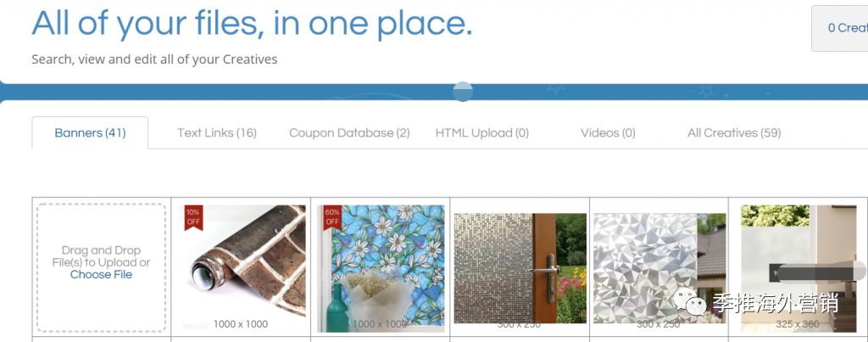Select the geometric crystal film banner
Image resolution: width=868 pixels, height=342 pixels.
coord(659,268)
